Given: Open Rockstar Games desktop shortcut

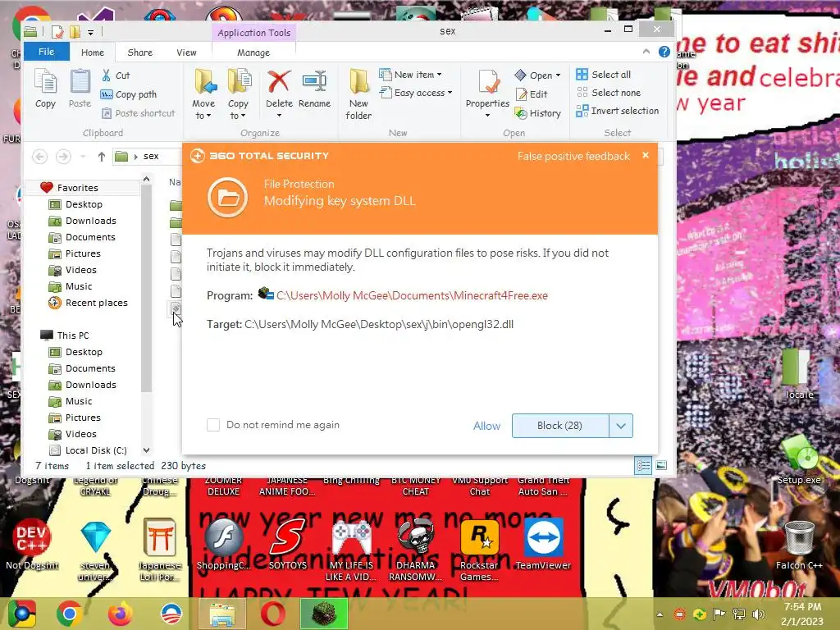Looking at the screenshot, I should coord(479,550).
